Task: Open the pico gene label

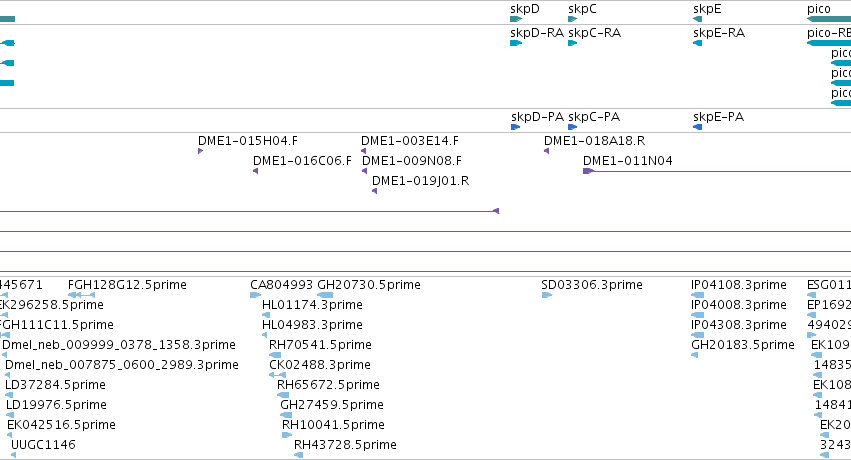Action: [818, 9]
